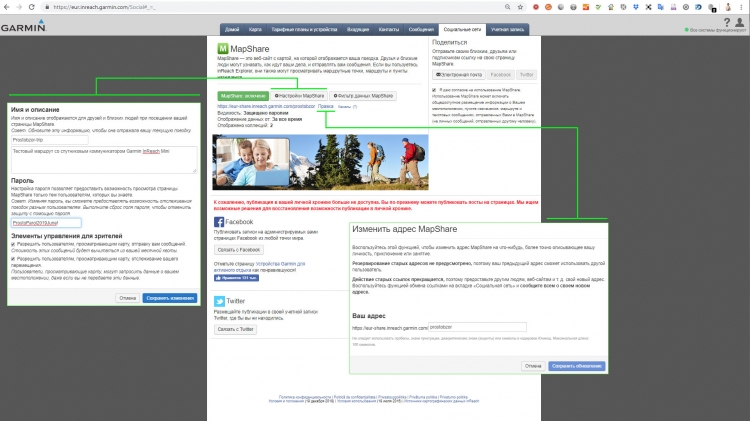
Task: Bookmark this page using the star icon
Action: pos(520,7)
